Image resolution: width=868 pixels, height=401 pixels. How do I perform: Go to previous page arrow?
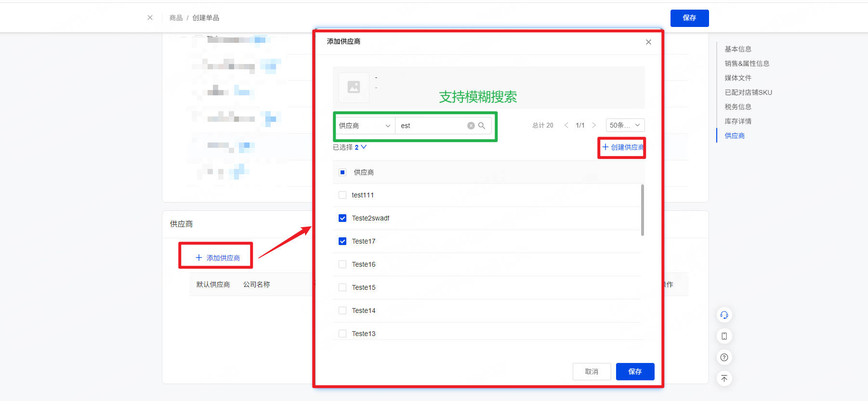pos(566,125)
